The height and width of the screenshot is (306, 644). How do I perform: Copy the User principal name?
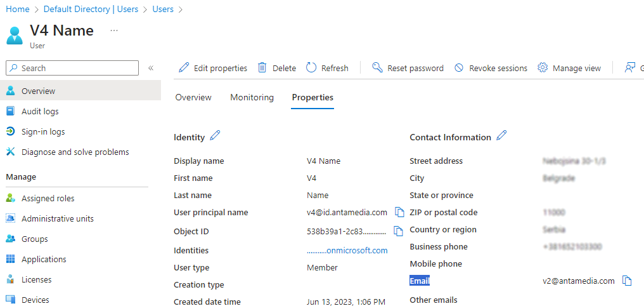[x=399, y=212]
